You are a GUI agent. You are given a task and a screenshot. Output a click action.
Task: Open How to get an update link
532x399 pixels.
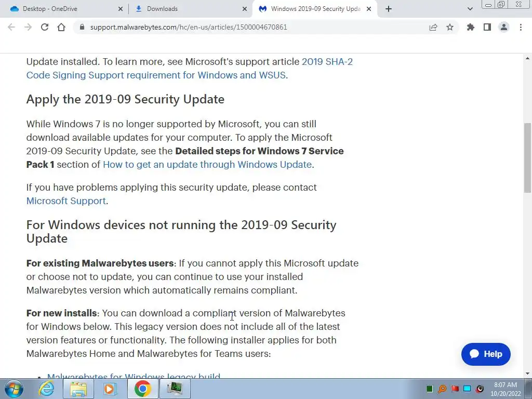pyautogui.click(x=207, y=165)
